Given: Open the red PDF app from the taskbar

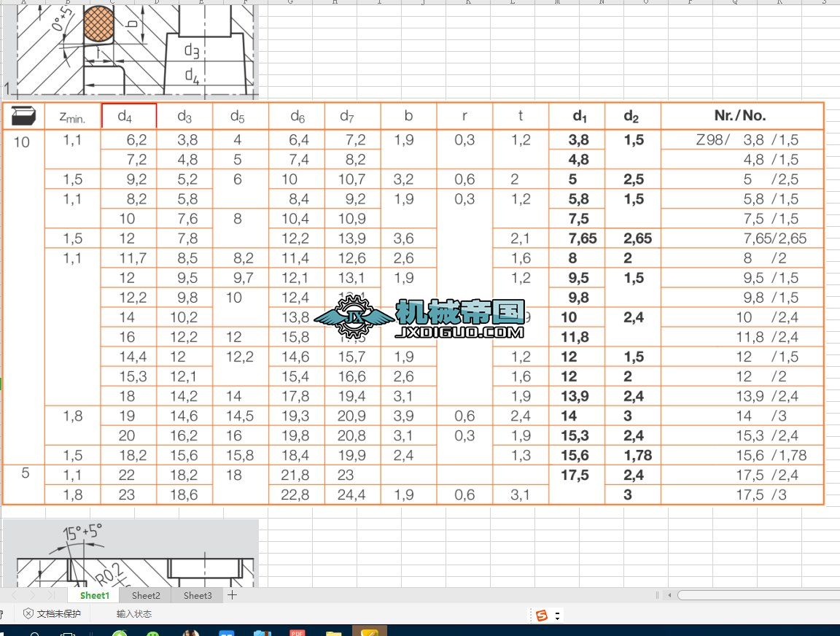Looking at the screenshot, I should pyautogui.click(x=299, y=633).
